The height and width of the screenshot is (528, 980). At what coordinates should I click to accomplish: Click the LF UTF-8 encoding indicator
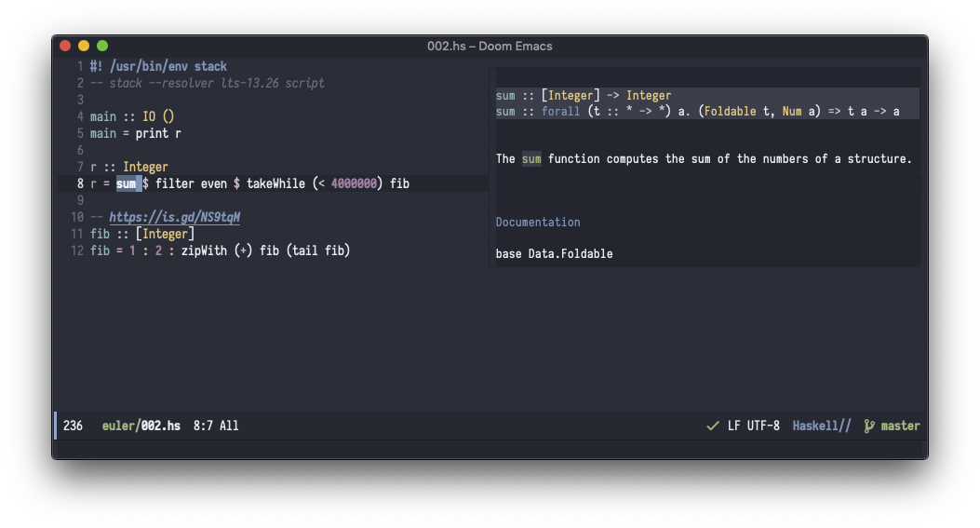(754, 426)
